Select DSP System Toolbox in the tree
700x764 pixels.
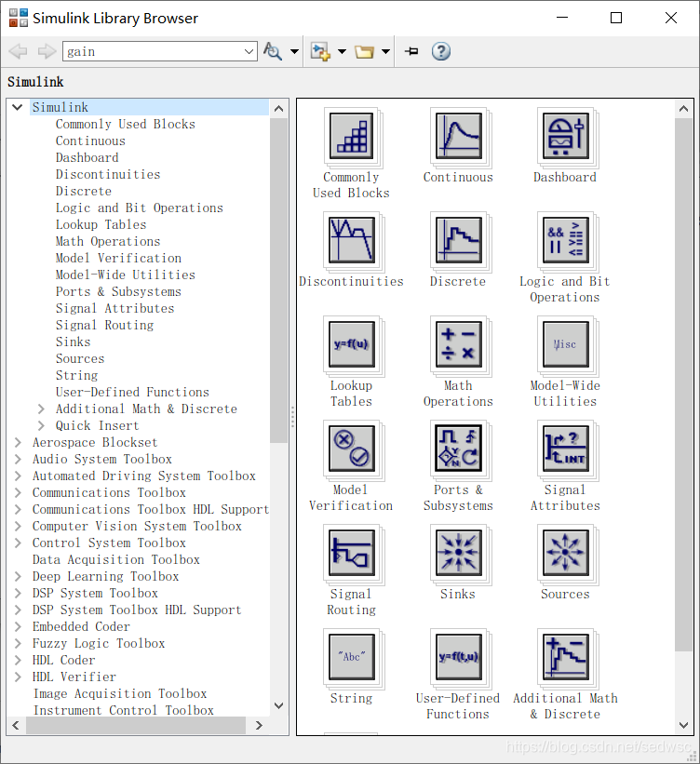95,593
